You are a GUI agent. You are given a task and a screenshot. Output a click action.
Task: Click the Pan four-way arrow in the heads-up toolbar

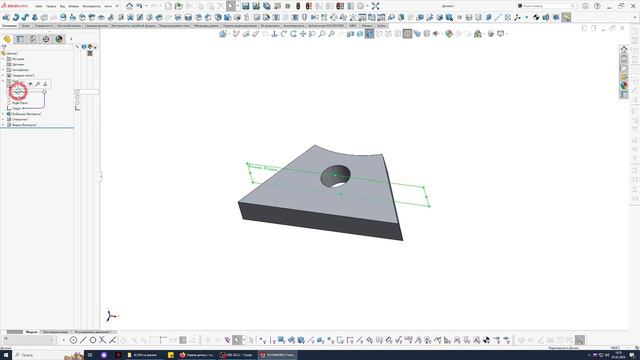point(303,34)
